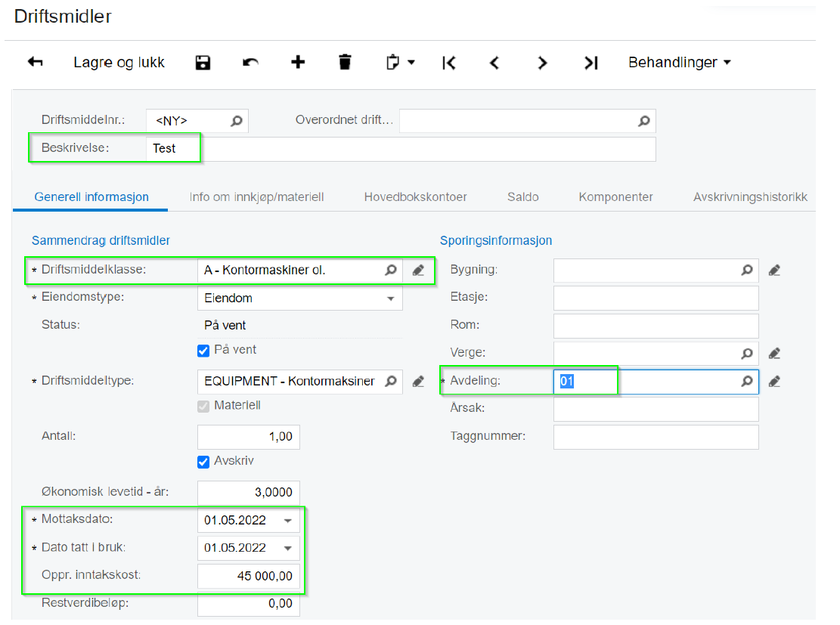Open the clipboard dropdown arrow
840x625 pixels.
(411, 63)
